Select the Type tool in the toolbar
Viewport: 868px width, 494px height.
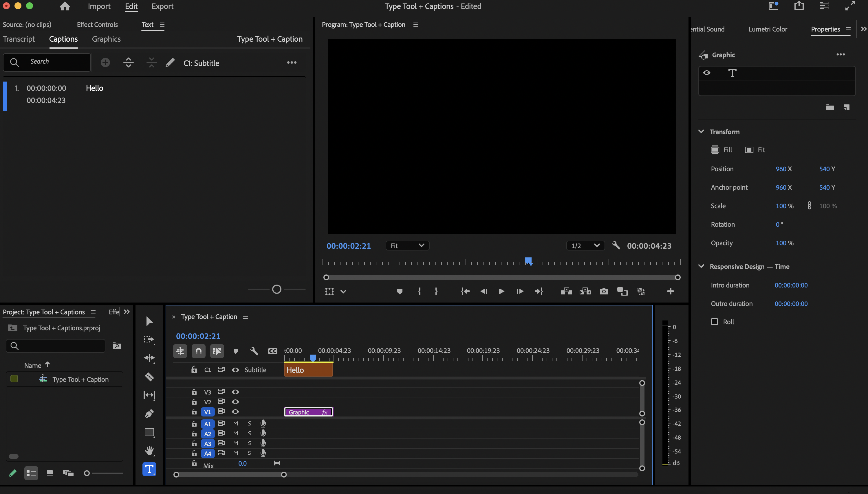coord(149,469)
